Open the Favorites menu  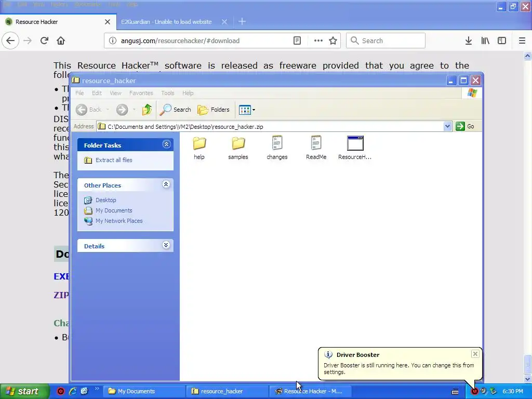click(x=141, y=93)
